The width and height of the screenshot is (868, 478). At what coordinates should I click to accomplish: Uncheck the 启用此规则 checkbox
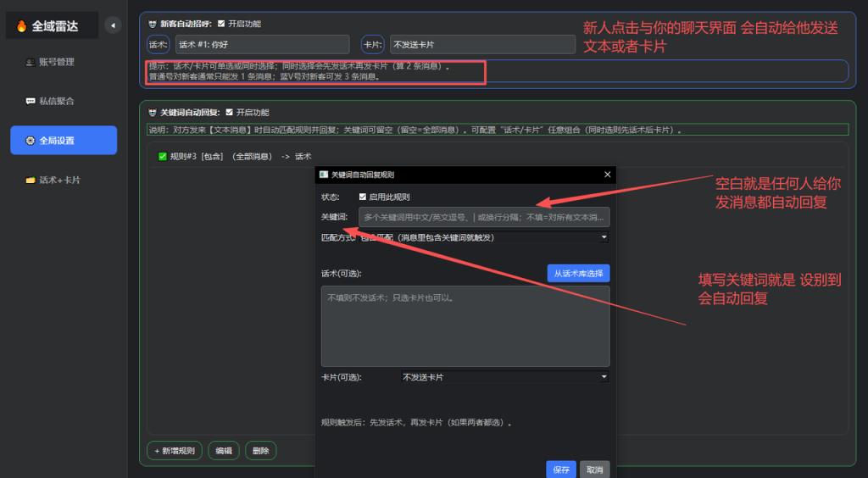pyautogui.click(x=363, y=197)
